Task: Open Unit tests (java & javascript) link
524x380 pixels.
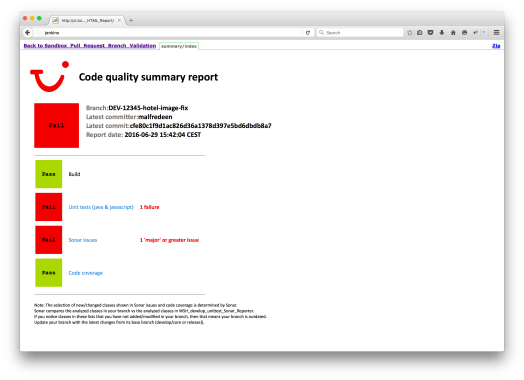Action: coord(101,207)
